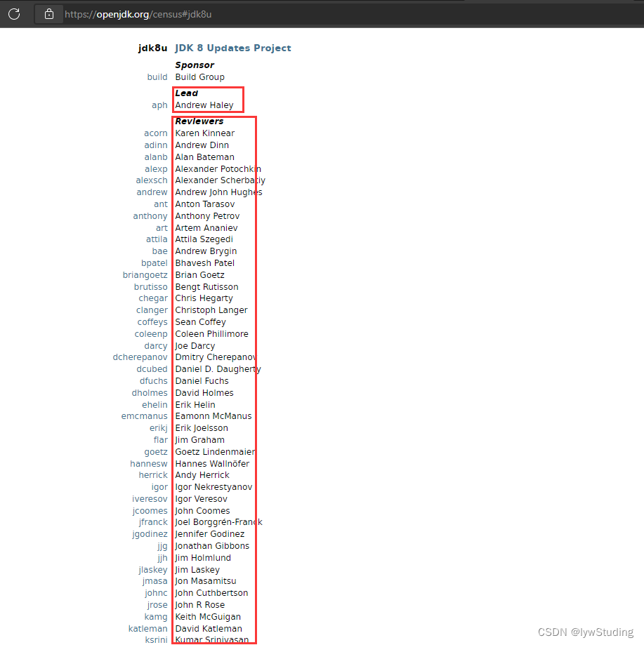Viewport: 644px width, 645px height.
Task: Open the aph username link
Action: (x=159, y=105)
